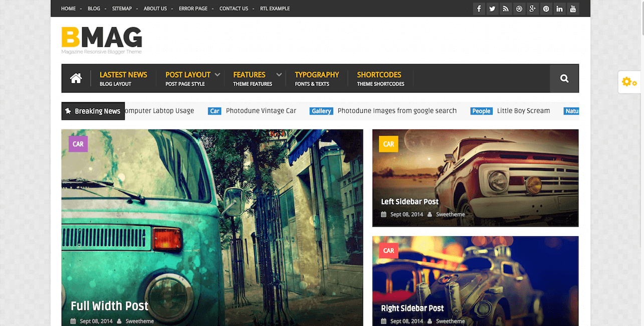Click the calendar icon on Left Sidebar Post
Image resolution: width=644 pixels, height=326 pixels.
(383, 215)
